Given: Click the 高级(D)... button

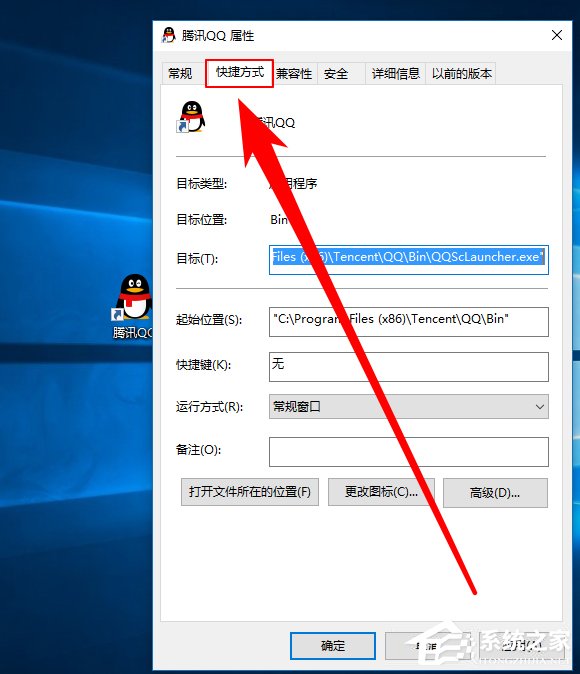Looking at the screenshot, I should (x=495, y=493).
